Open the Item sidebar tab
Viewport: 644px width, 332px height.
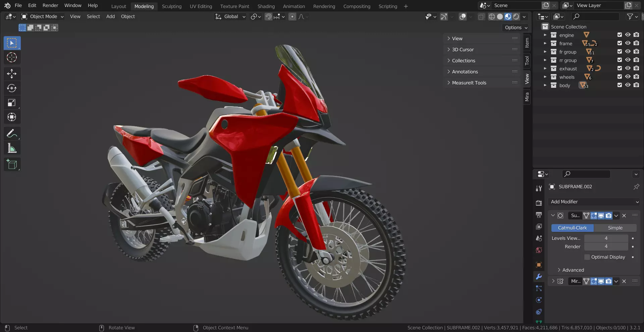point(527,43)
